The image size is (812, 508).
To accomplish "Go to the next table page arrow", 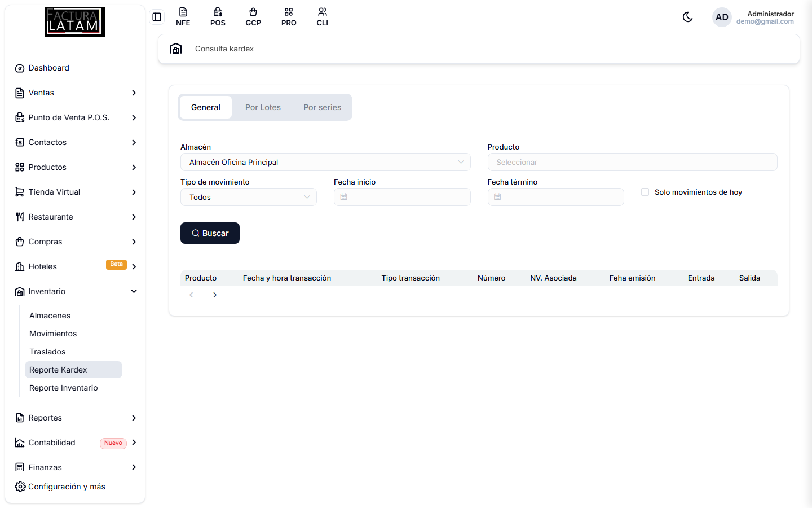I will (215, 295).
